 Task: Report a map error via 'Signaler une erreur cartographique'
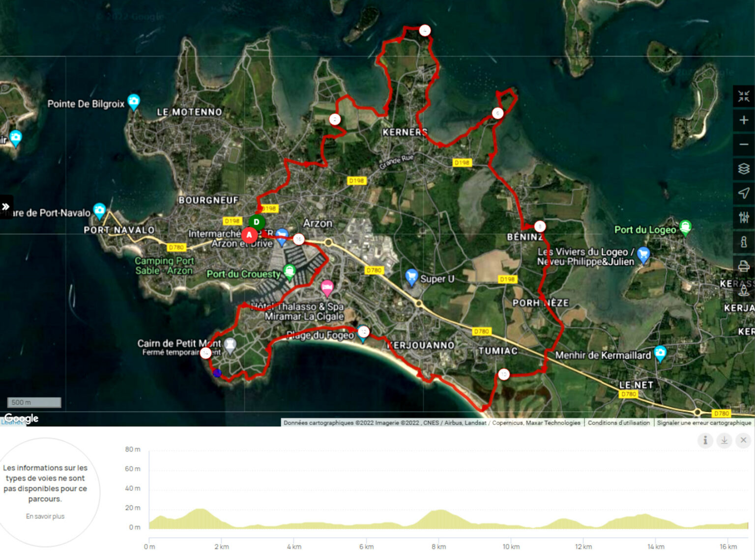tap(704, 422)
